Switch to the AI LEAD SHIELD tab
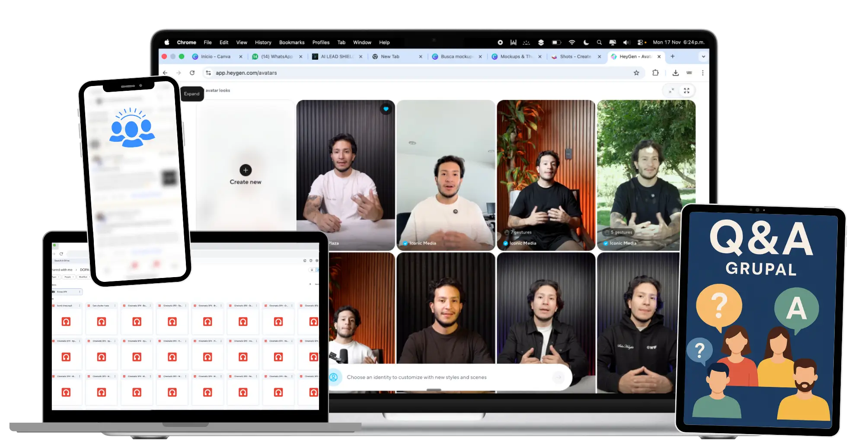This screenshot has width=868, height=447. (337, 57)
